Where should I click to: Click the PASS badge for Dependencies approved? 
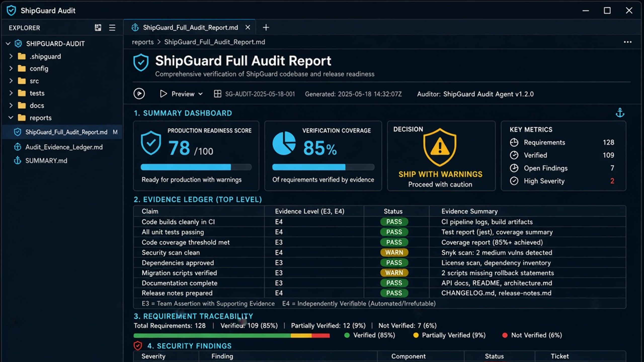click(x=394, y=263)
